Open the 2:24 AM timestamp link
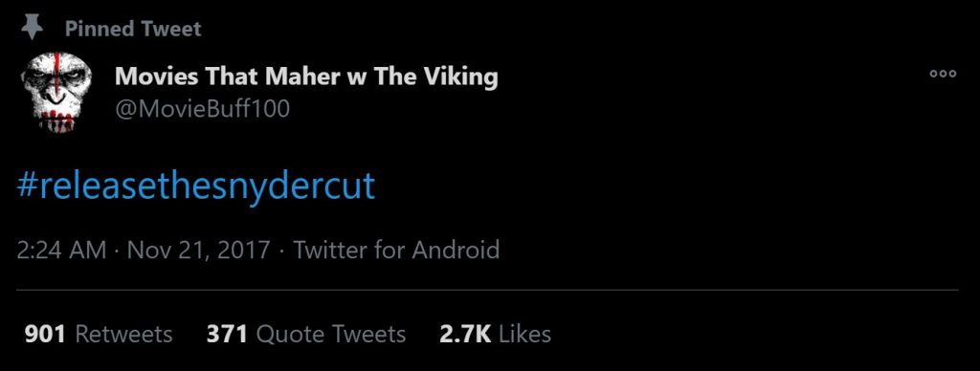The image size is (980, 371). point(62,251)
